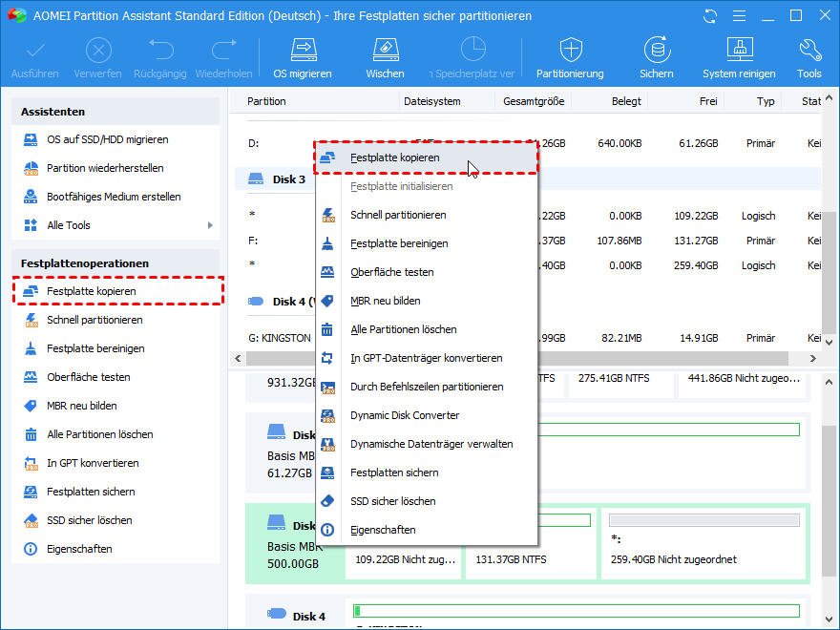The image size is (840, 630).
Task: Select partition F: row
Action: coord(253,241)
